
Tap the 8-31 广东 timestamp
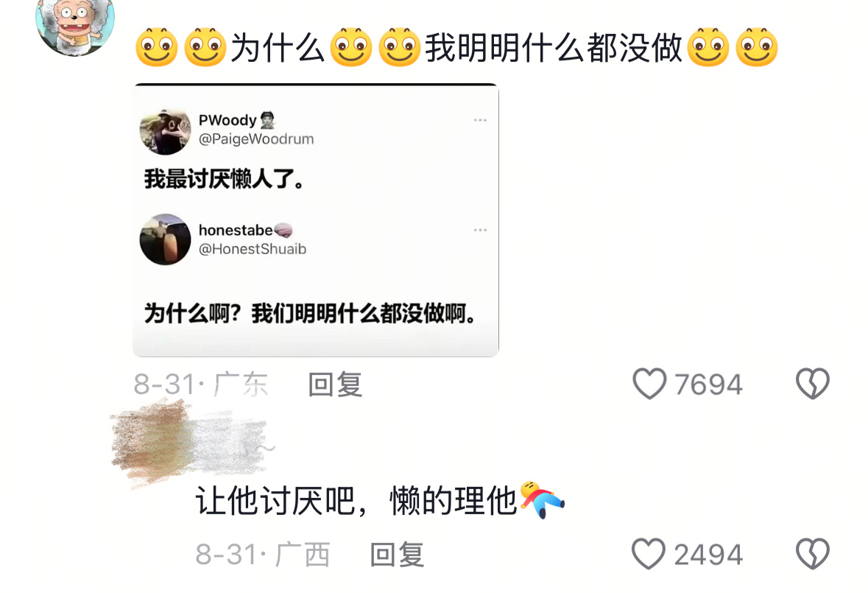pos(201,385)
